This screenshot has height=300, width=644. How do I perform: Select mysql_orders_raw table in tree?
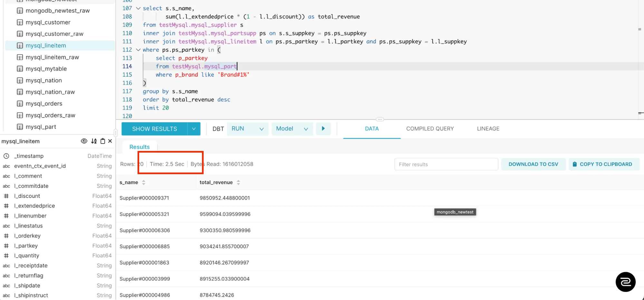point(50,115)
